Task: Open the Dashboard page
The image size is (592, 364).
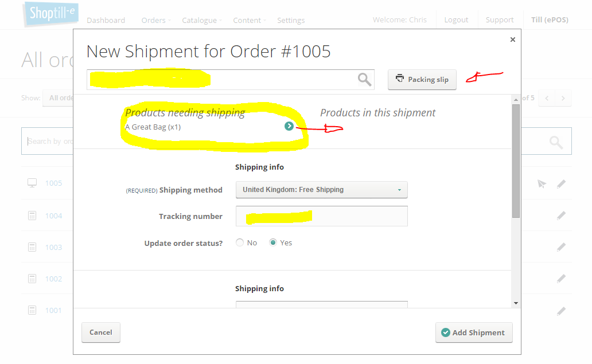Action: pos(106,21)
